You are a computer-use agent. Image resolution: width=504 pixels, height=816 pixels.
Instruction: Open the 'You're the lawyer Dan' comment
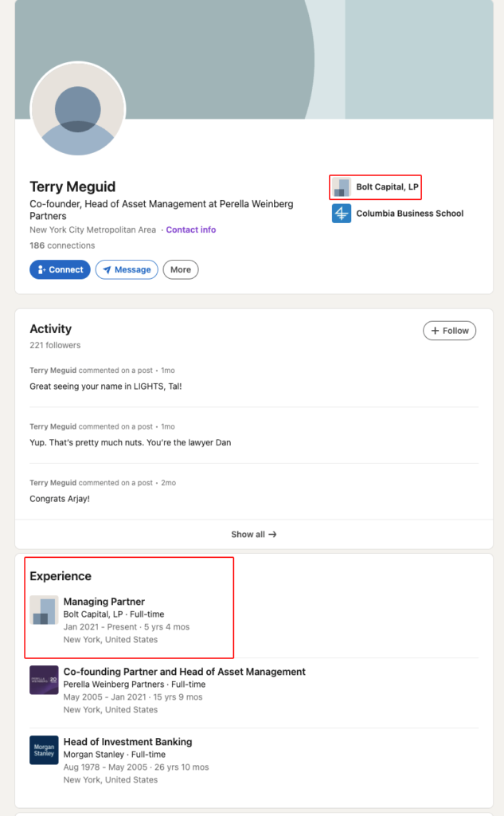130,442
